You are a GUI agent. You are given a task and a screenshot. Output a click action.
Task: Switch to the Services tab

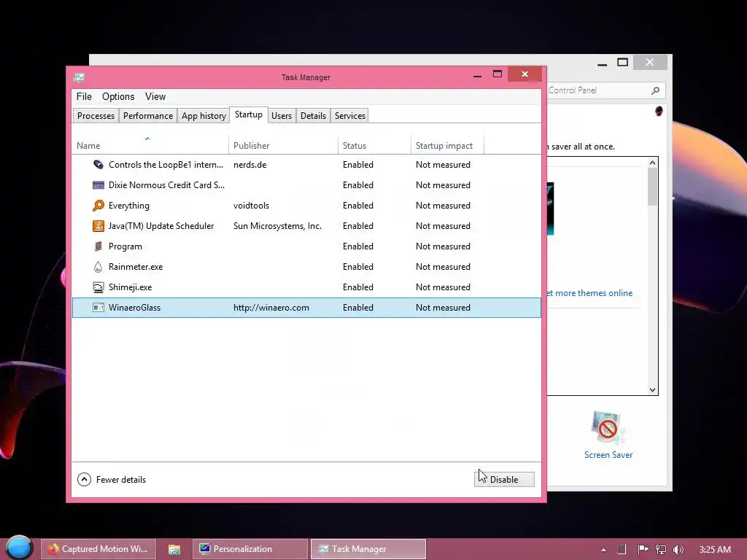coord(349,116)
